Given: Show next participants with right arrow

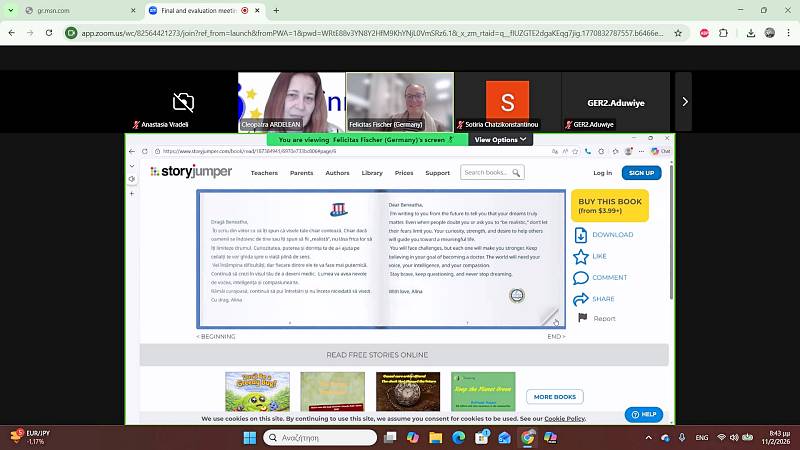Looking at the screenshot, I should (x=685, y=101).
